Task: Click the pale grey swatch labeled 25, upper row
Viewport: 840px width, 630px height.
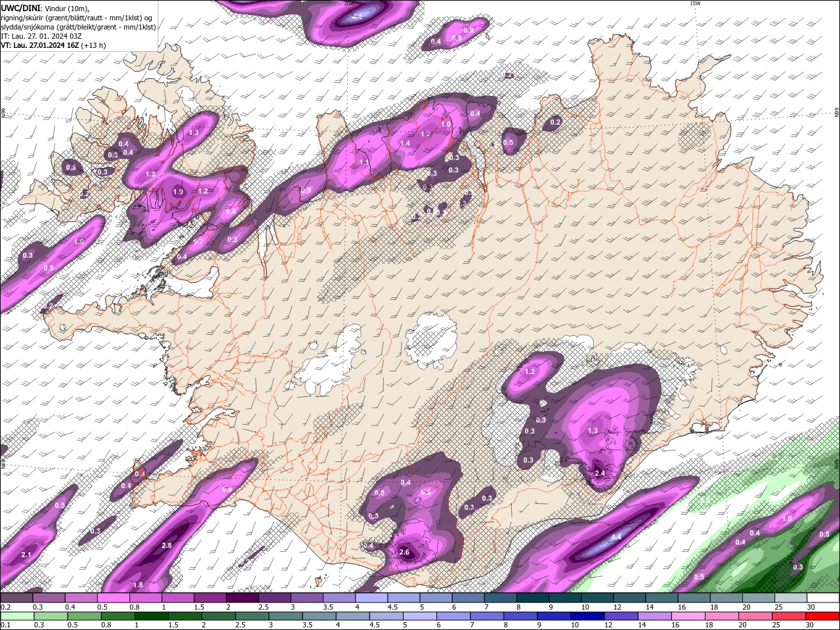Action: coord(790,598)
